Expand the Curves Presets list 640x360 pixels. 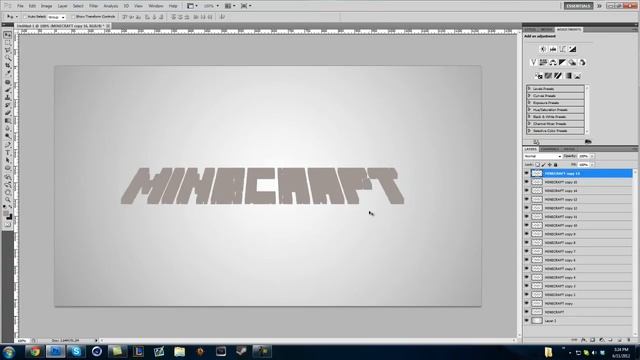pos(529,96)
